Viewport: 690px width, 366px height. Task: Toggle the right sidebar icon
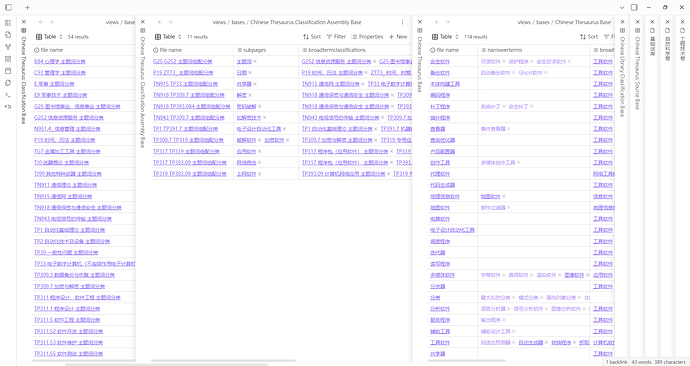click(x=634, y=7)
